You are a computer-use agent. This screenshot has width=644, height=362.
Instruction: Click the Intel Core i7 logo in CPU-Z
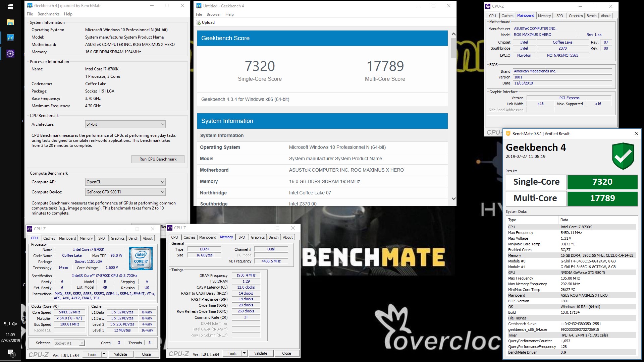coord(141,258)
